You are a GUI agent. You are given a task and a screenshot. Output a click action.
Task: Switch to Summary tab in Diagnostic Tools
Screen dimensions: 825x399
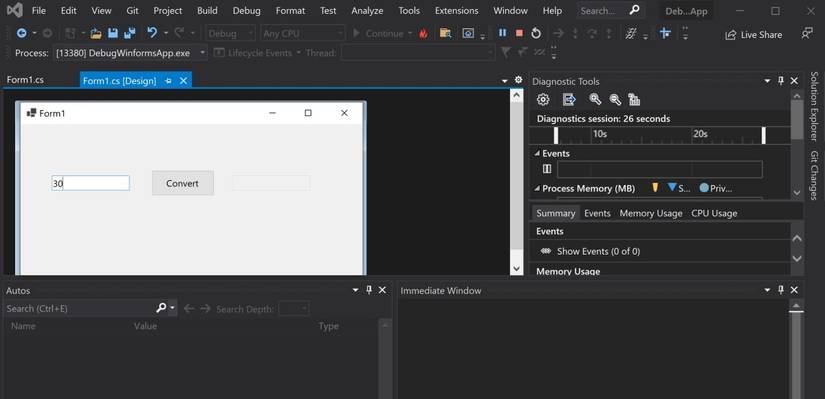556,213
